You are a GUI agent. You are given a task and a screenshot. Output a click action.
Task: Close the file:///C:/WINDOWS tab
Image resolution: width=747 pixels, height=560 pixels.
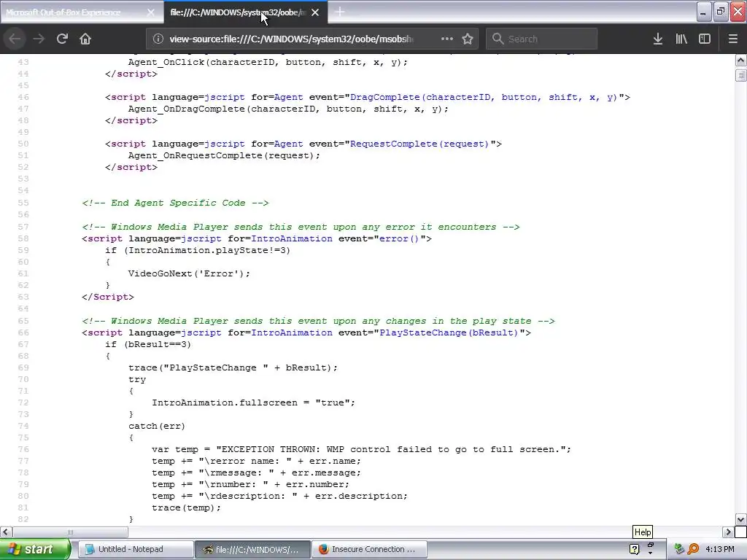315,12
